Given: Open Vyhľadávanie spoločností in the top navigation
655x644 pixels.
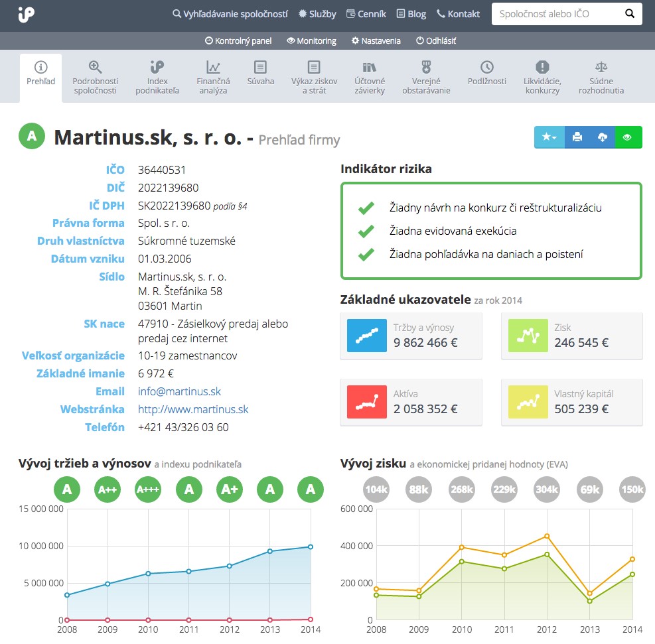Looking at the screenshot, I should (230, 14).
